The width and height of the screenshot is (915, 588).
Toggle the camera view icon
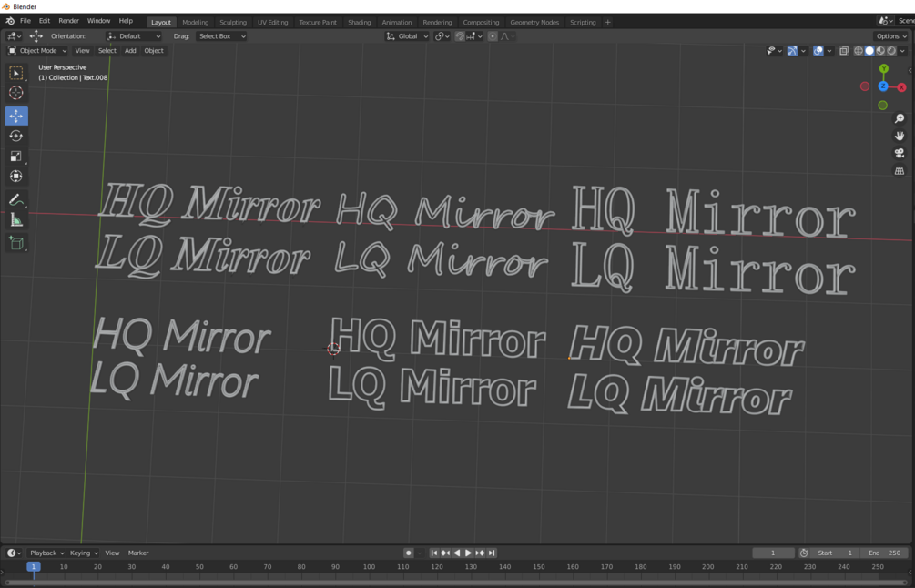pyautogui.click(x=900, y=154)
